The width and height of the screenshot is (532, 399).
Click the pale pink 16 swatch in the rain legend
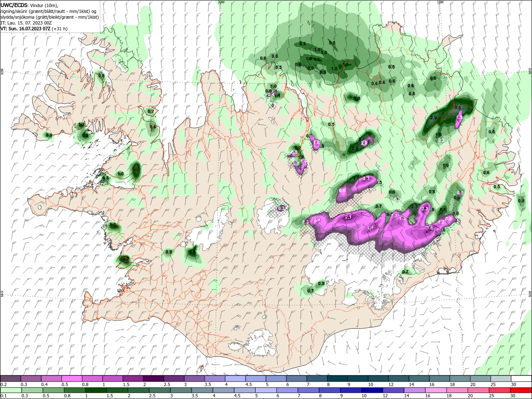(x=436, y=390)
